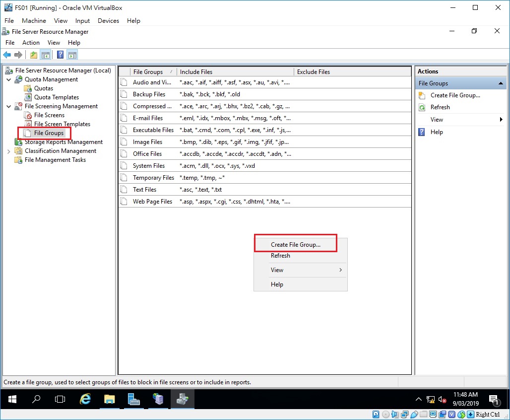Open File Server Resource Manager from the taskbar
The height and width of the screenshot is (420, 510).
tap(182, 399)
